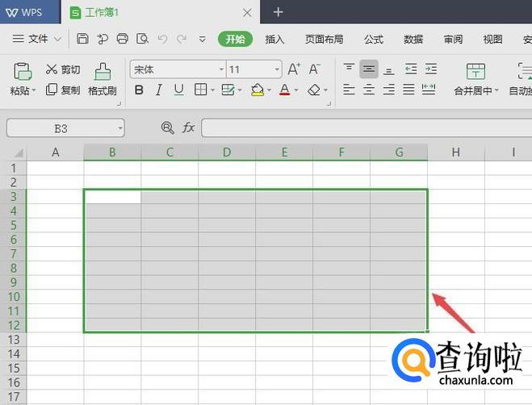This screenshot has width=532, height=405.
Task: Switch to the 审阅 Review tab
Action: (x=453, y=40)
